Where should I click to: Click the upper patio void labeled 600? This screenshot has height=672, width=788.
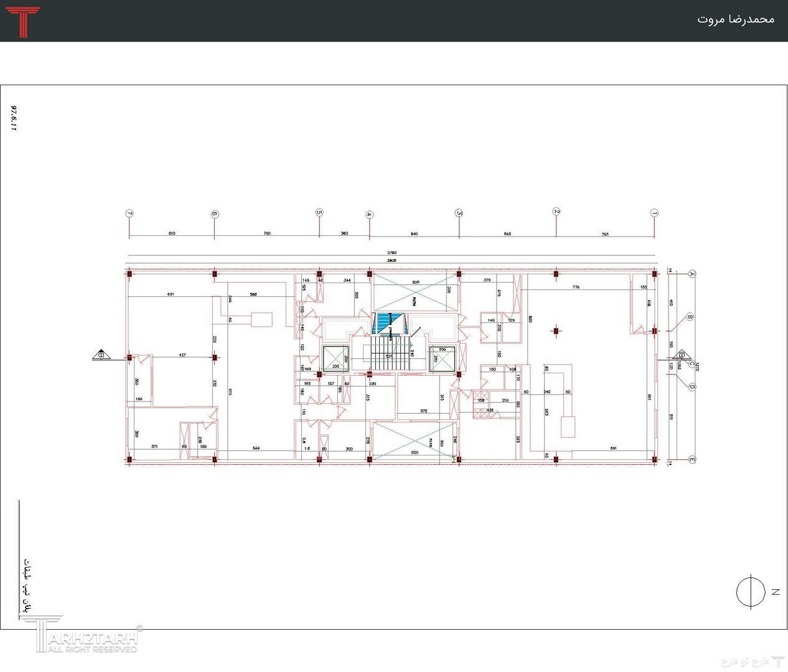[x=414, y=292]
